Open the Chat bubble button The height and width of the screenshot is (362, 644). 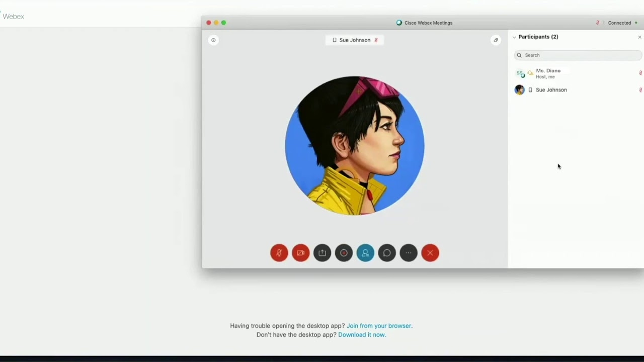point(387,253)
